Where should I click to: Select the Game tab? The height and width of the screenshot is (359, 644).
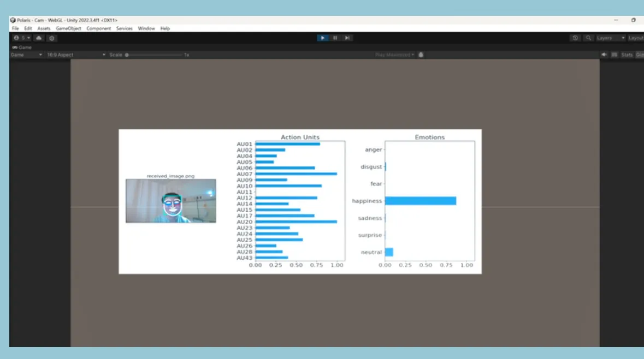tap(22, 47)
